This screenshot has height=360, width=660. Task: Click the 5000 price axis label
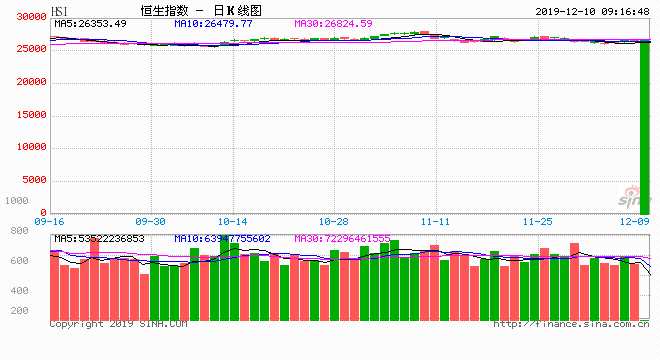click(x=34, y=180)
